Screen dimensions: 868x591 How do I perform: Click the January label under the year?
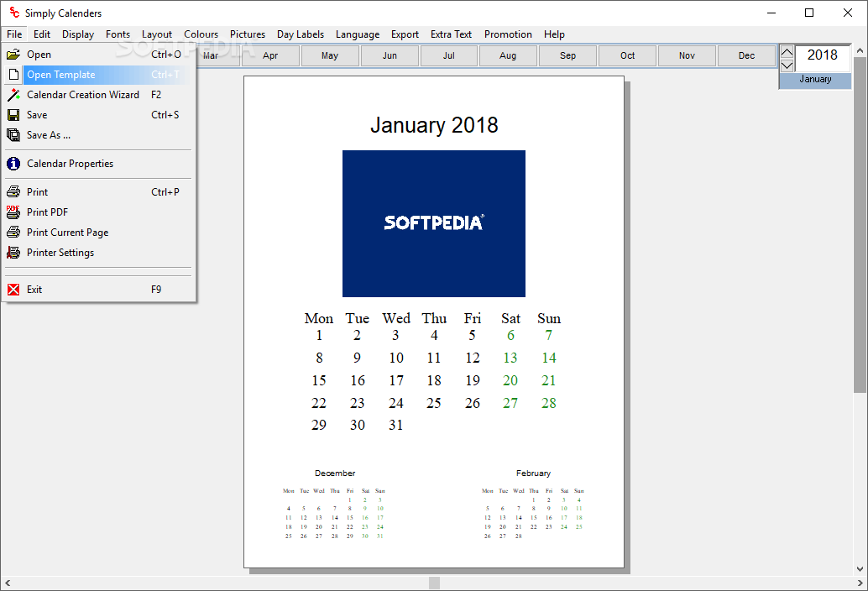(x=815, y=79)
